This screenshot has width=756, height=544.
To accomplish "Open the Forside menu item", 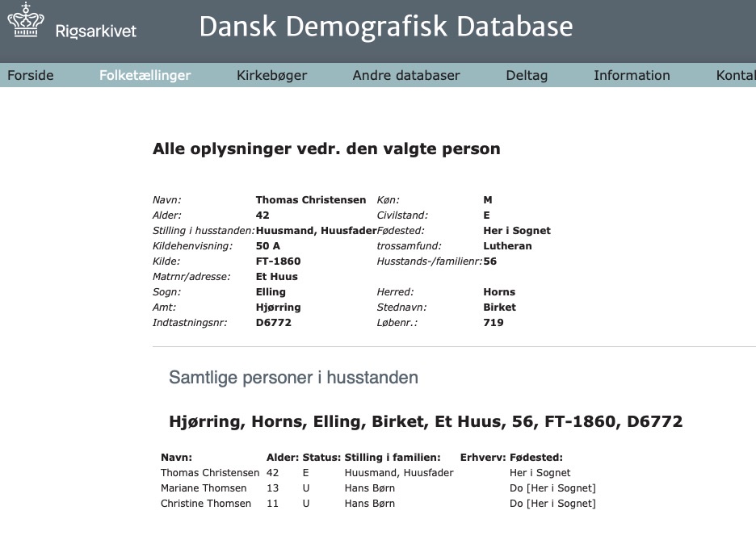I will pos(31,75).
